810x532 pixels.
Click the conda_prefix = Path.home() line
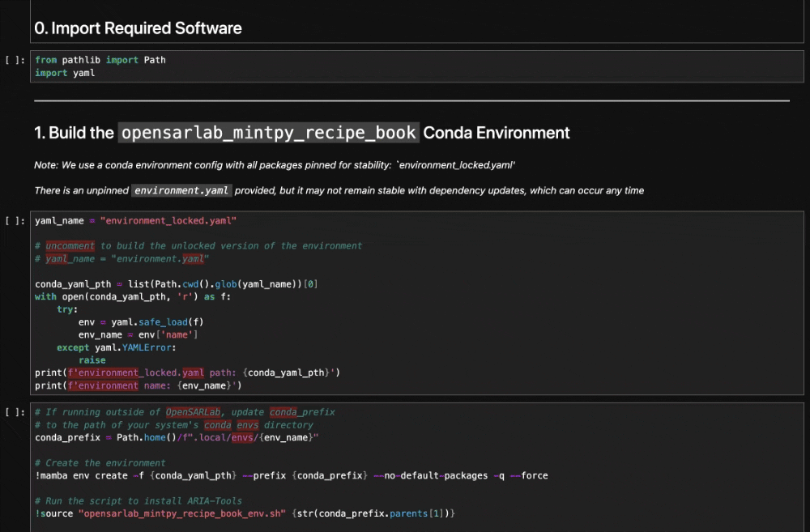click(x=177, y=437)
